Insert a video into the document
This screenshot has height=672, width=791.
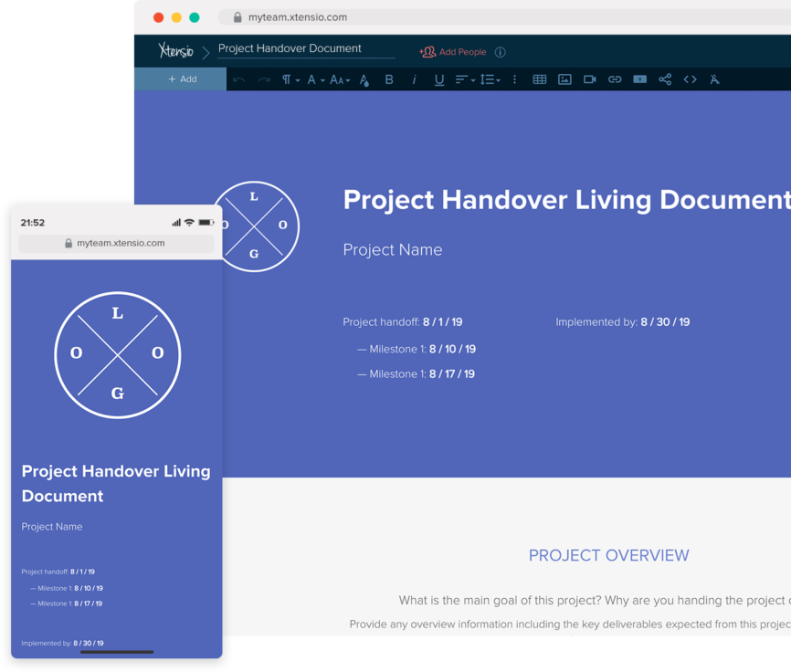point(589,79)
